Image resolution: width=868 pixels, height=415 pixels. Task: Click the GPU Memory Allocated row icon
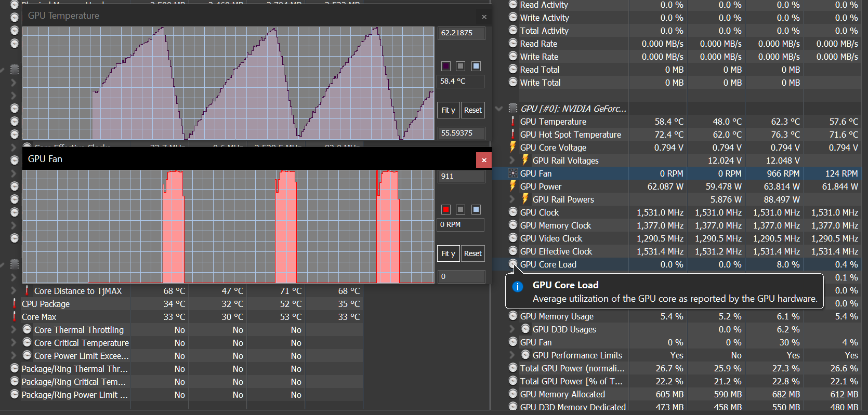point(513,394)
